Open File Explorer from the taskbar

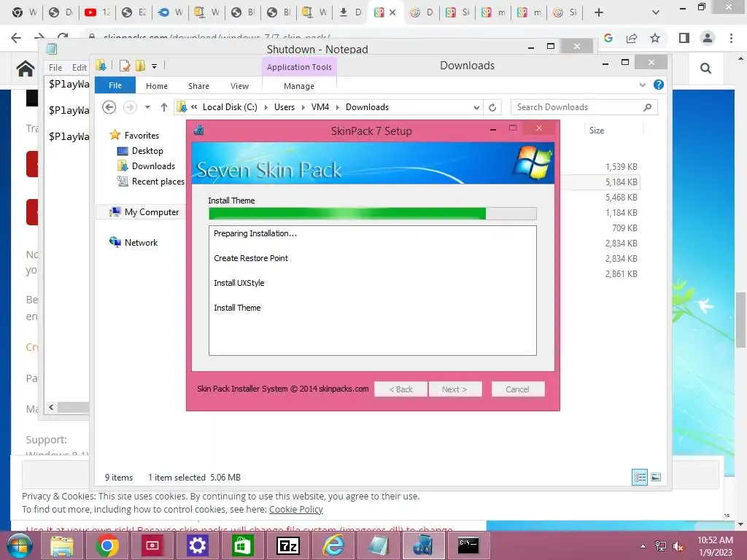click(x=62, y=545)
